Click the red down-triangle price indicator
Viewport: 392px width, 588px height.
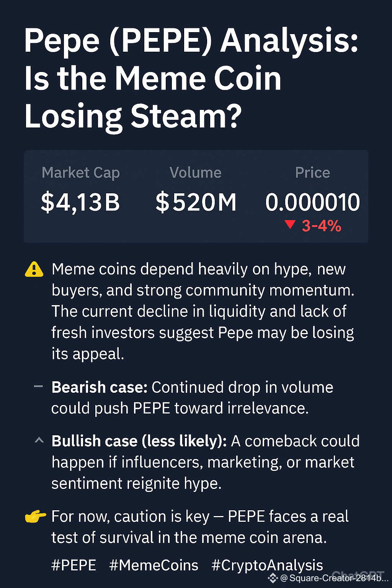[290, 225]
